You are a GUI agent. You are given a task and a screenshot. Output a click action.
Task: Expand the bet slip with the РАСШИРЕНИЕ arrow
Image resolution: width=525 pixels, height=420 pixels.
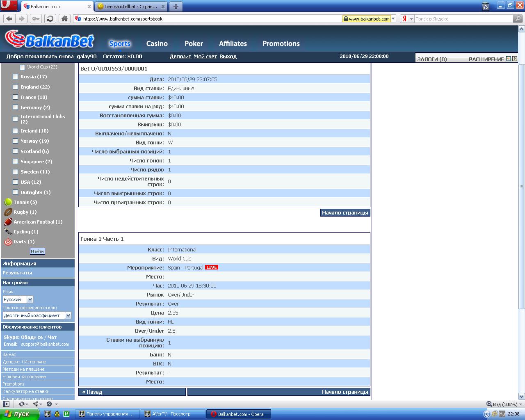(509, 59)
